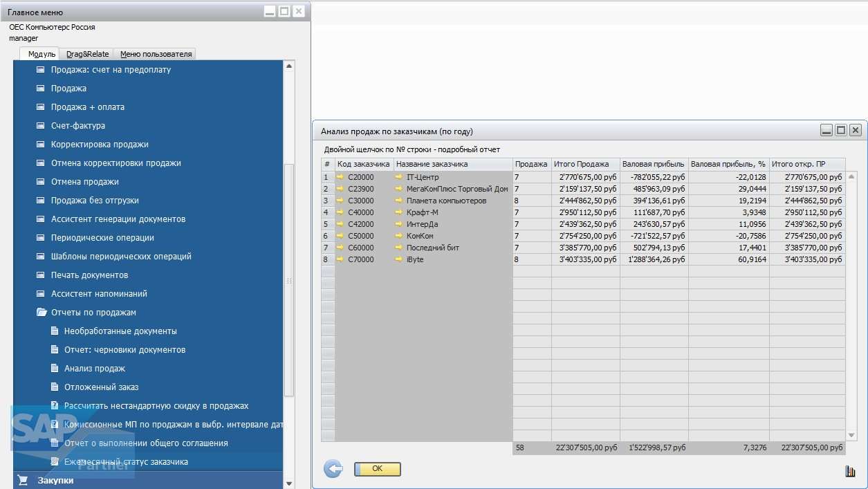Sort by the Название заказчика column header
Screen dimensions: 868x489
(453, 165)
